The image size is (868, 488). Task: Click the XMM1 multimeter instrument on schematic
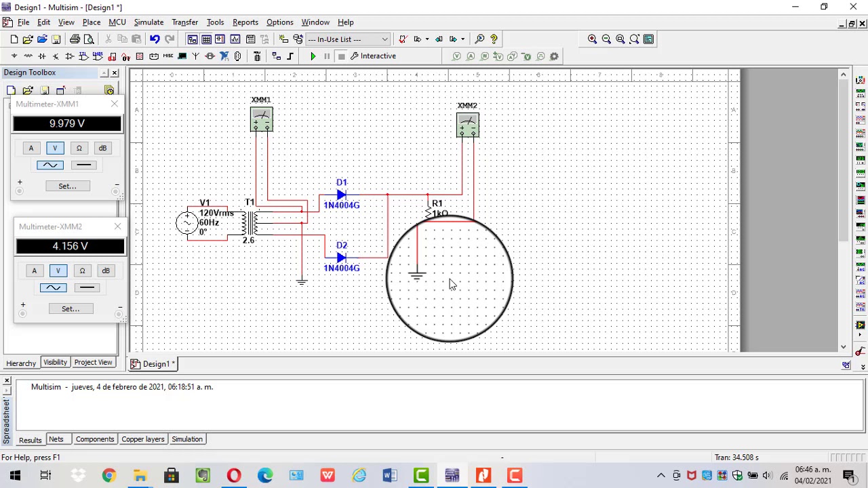[x=261, y=119]
